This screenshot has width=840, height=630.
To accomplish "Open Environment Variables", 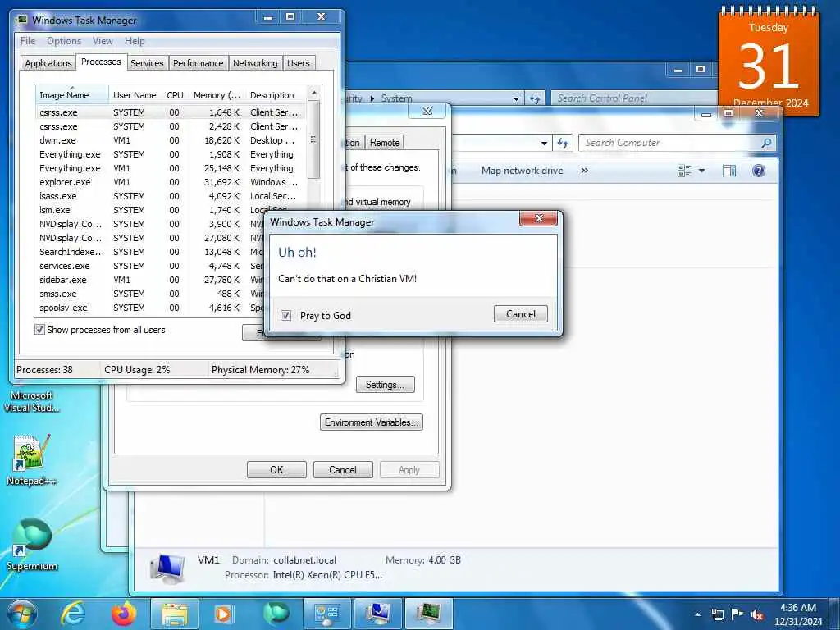I will tap(372, 422).
